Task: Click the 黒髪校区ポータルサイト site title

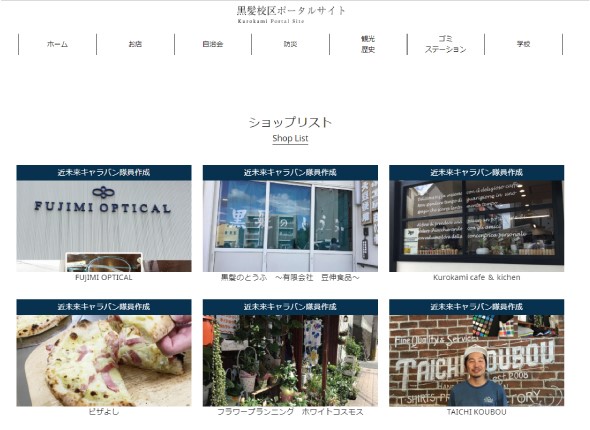Action: point(291,11)
